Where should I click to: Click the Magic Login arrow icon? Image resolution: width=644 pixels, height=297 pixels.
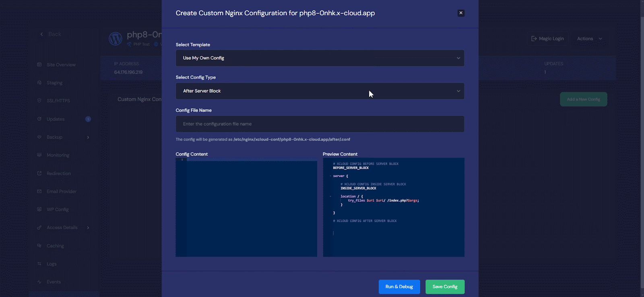(x=534, y=39)
